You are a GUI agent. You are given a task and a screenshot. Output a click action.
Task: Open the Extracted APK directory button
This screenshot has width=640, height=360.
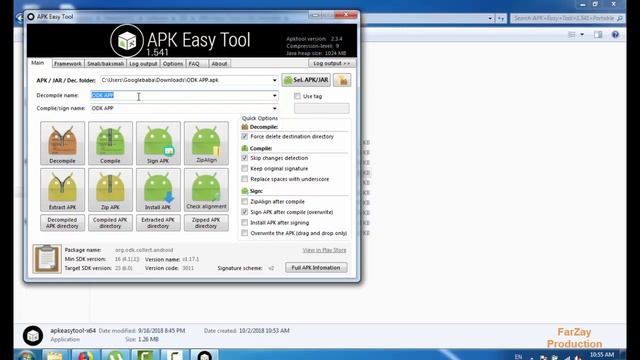158,223
